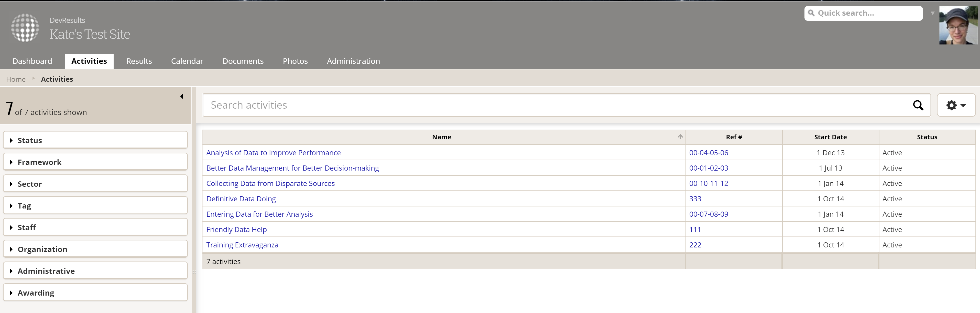This screenshot has width=980, height=313.
Task: Click the 1 Dec 13 start date
Action: point(831,153)
